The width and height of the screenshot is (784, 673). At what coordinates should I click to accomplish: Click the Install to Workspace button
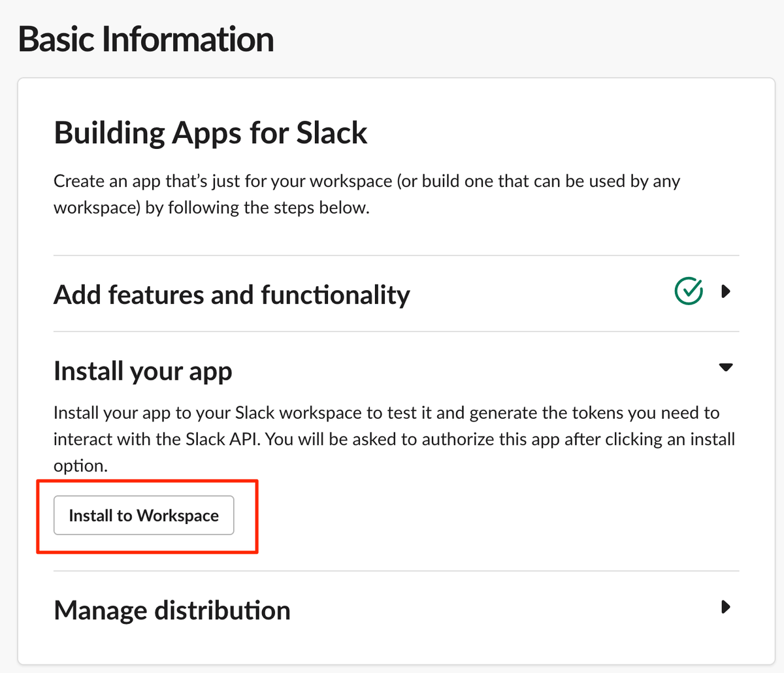pos(144,516)
